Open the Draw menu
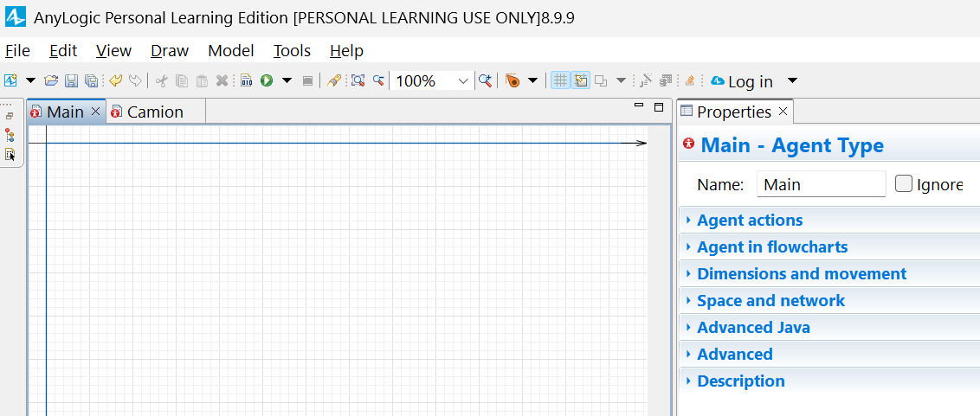This screenshot has height=416, width=980. tap(170, 50)
